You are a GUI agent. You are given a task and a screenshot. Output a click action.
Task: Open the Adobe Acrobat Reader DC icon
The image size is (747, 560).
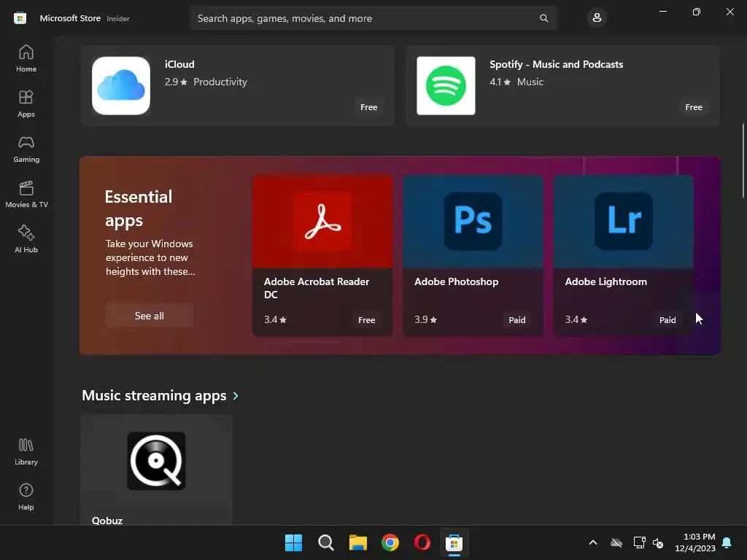coord(322,222)
